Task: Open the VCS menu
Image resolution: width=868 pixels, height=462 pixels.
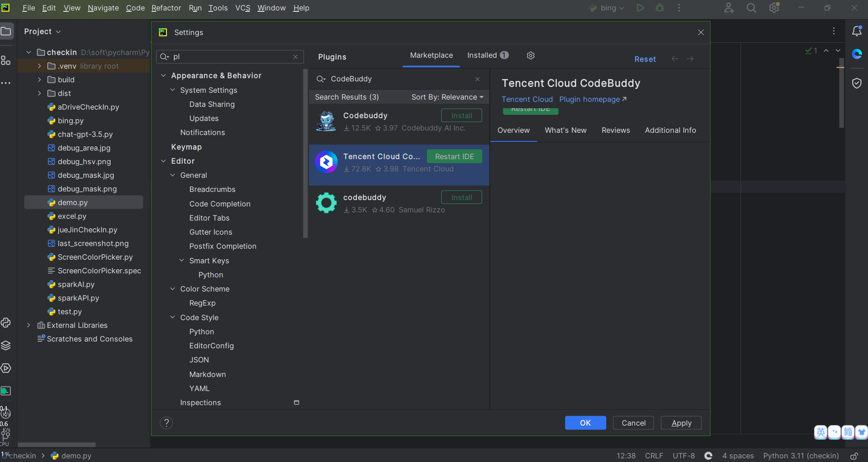Action: coord(243,8)
